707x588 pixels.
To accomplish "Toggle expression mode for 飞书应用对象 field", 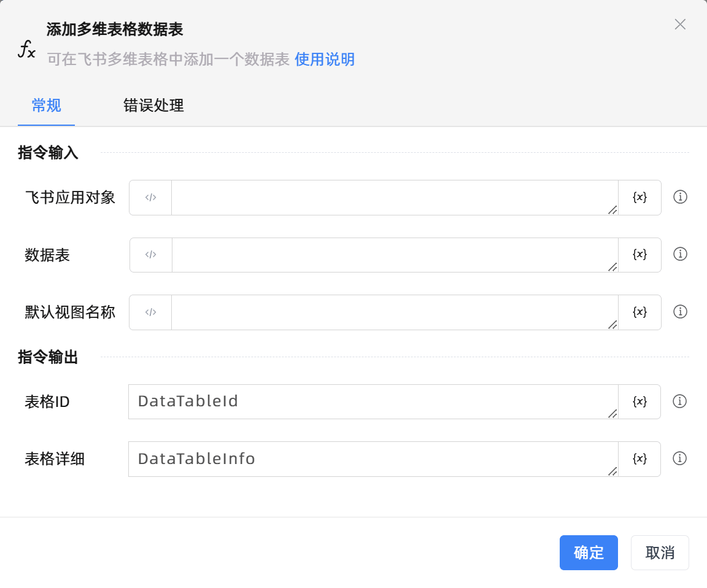I will (x=150, y=198).
